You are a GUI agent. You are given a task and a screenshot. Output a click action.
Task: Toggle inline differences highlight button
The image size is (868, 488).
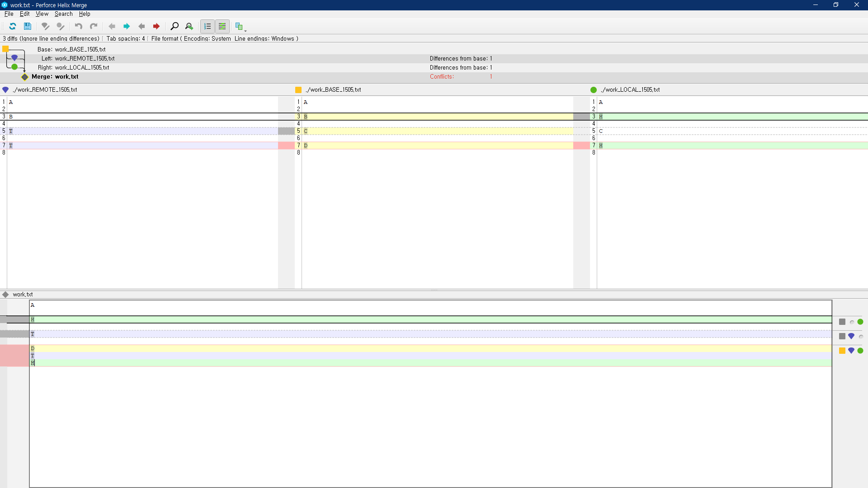222,26
